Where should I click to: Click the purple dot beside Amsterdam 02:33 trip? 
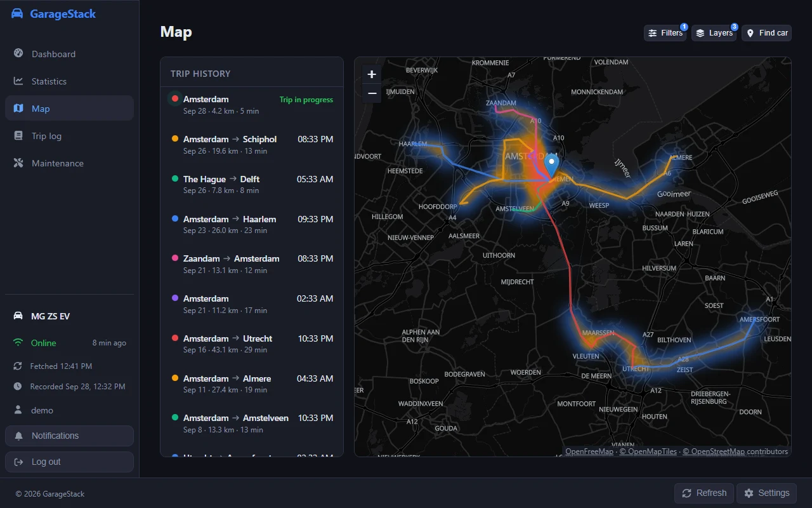[175, 298]
